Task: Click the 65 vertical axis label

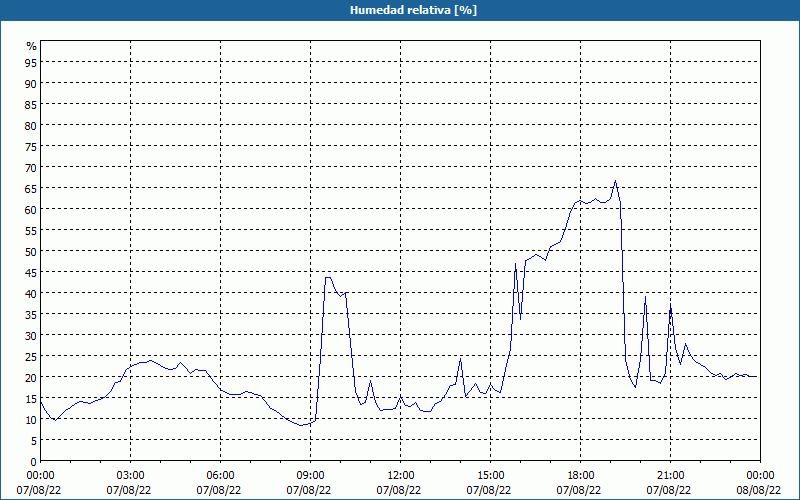Action: 31,188
